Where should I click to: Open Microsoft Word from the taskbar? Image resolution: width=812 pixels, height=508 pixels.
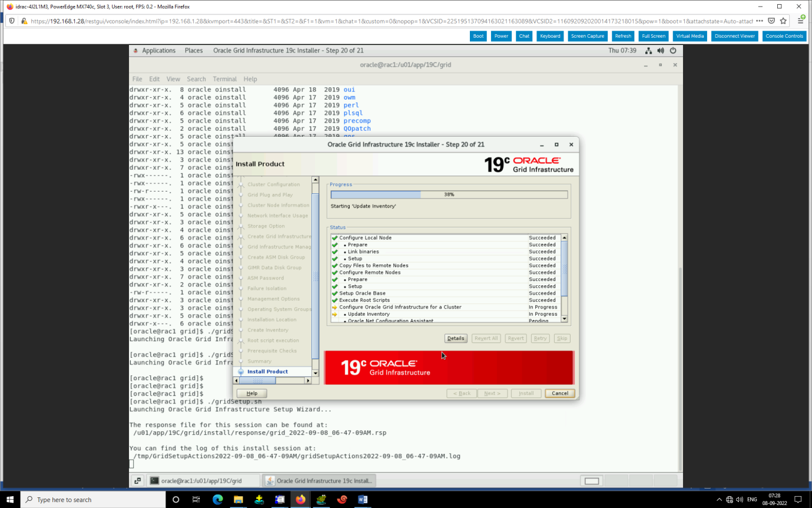click(x=363, y=499)
